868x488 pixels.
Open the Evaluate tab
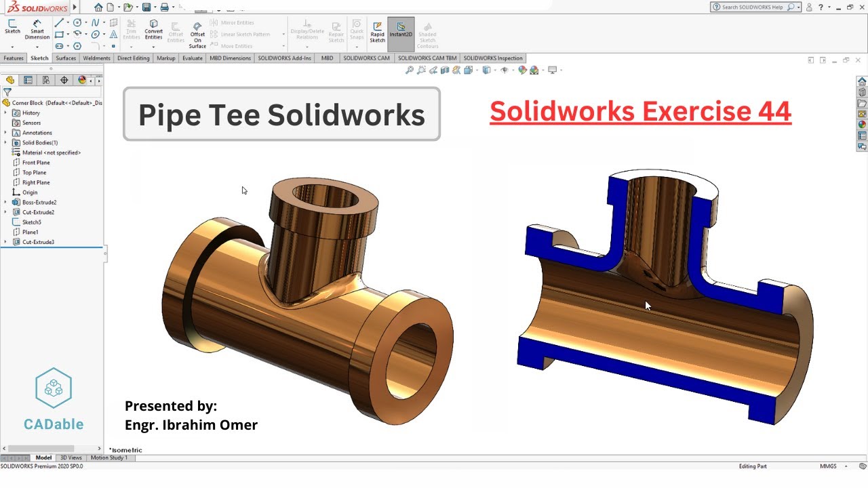pyautogui.click(x=193, y=58)
